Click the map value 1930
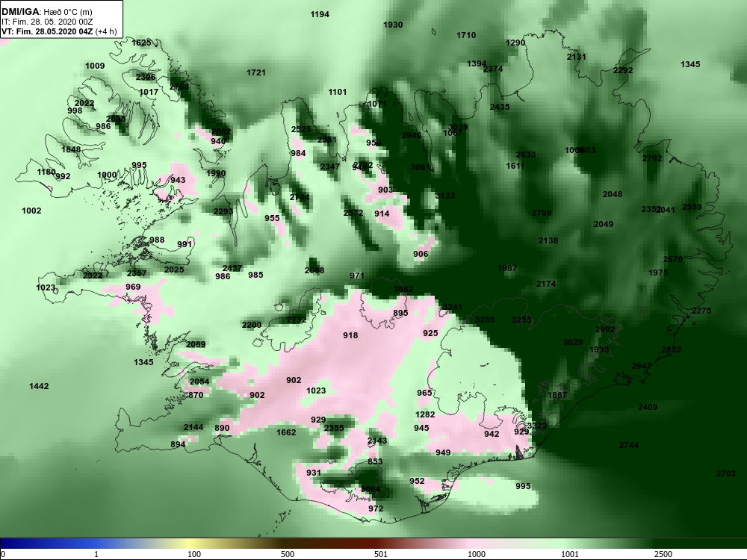 point(393,25)
